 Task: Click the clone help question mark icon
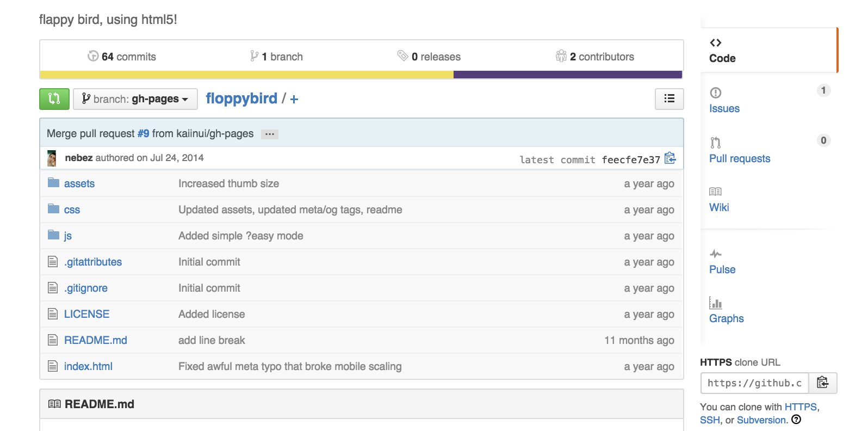point(796,420)
